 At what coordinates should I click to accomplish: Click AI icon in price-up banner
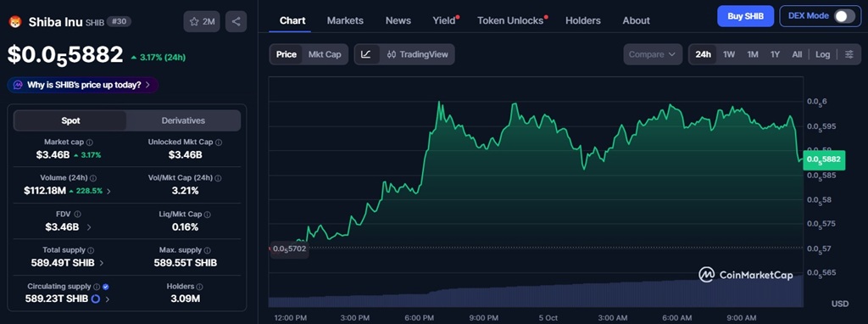(18, 85)
